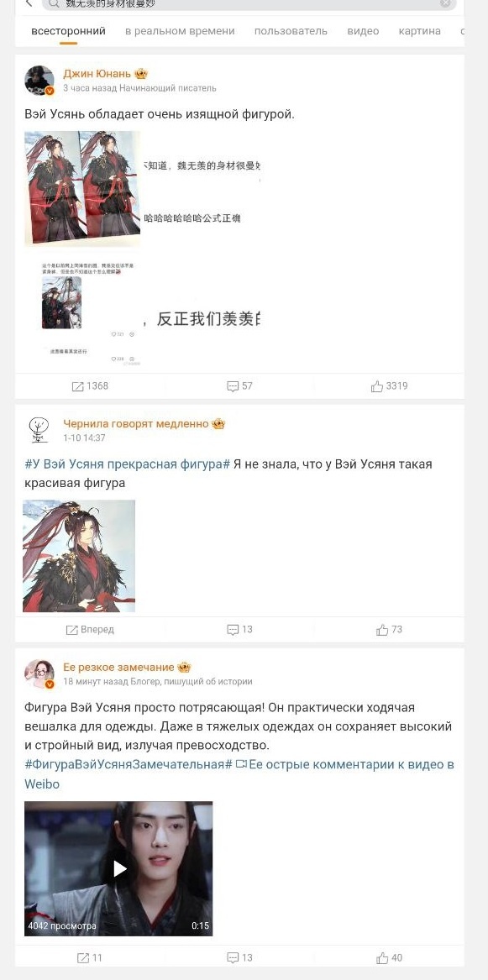Image resolution: width=488 pixels, height=980 pixels.
Task: Switch to 'в реальном времени' tab
Action: tap(180, 30)
